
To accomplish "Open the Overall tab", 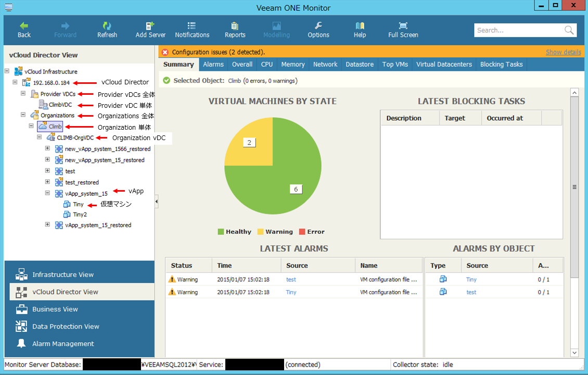I will 242,64.
